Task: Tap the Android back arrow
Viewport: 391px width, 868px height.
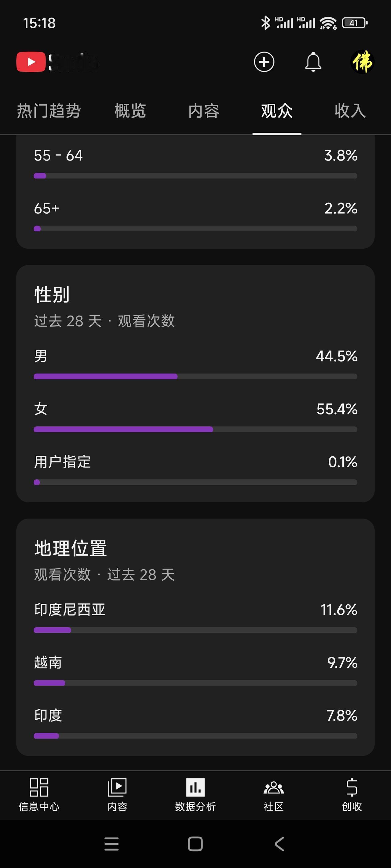Action: 279,844
